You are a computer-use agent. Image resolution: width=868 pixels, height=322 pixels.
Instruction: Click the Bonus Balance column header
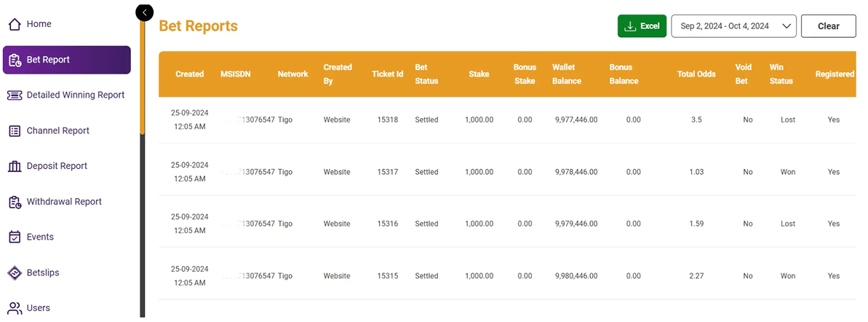pyautogui.click(x=624, y=74)
